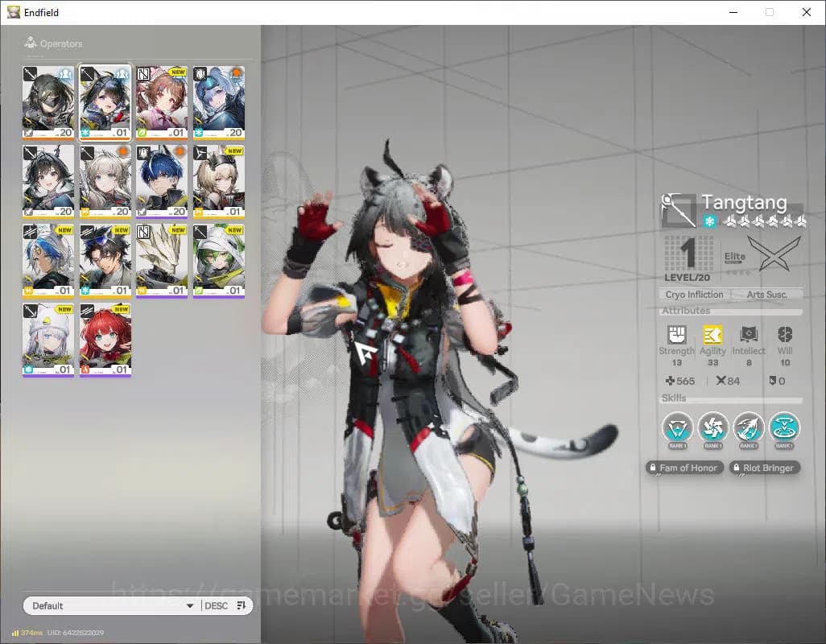Click the Skills section header
This screenshot has height=644, width=826.
pyautogui.click(x=674, y=398)
